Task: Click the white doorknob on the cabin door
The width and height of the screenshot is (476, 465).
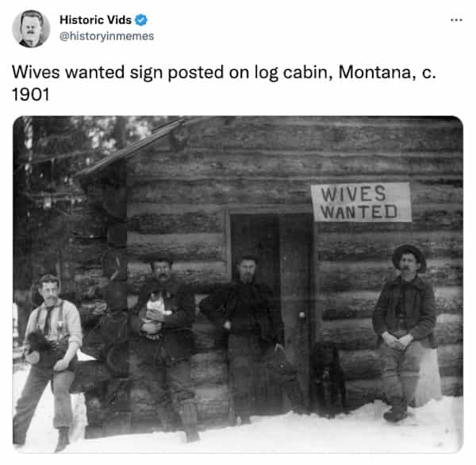Action: [x=301, y=315]
